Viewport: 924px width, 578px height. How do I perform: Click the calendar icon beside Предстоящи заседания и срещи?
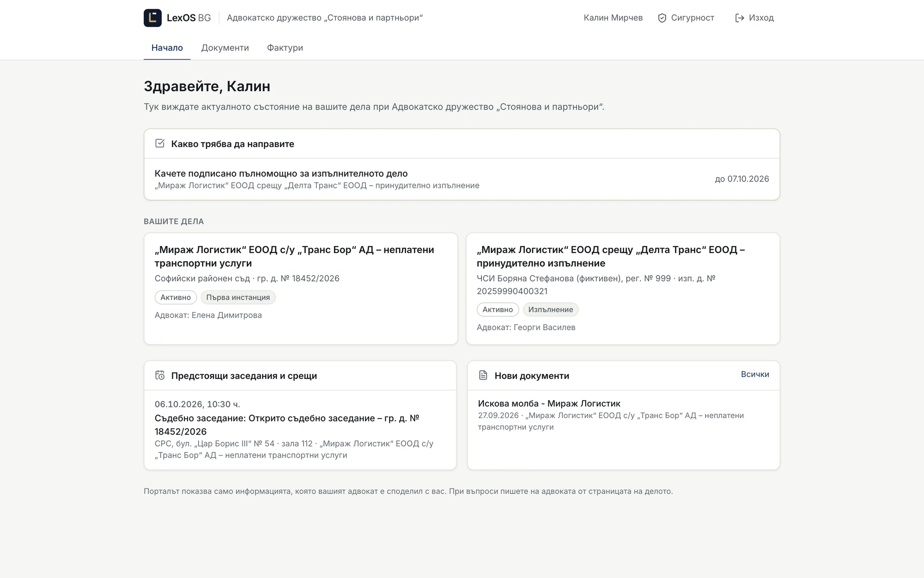click(160, 375)
